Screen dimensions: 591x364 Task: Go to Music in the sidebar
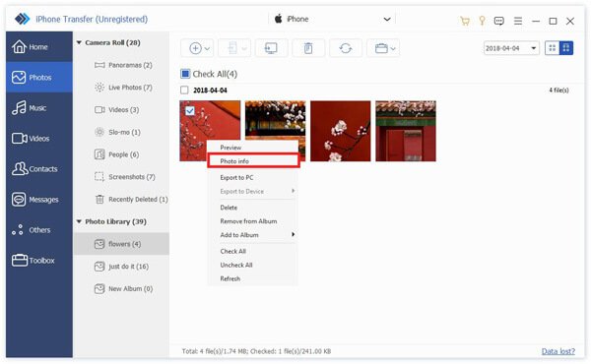[39, 108]
